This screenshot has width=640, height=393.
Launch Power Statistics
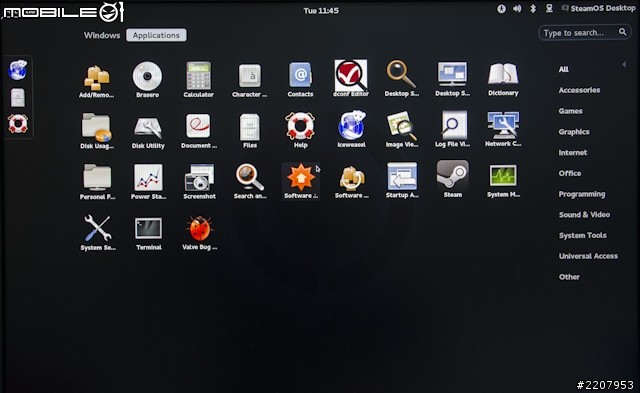point(148,182)
